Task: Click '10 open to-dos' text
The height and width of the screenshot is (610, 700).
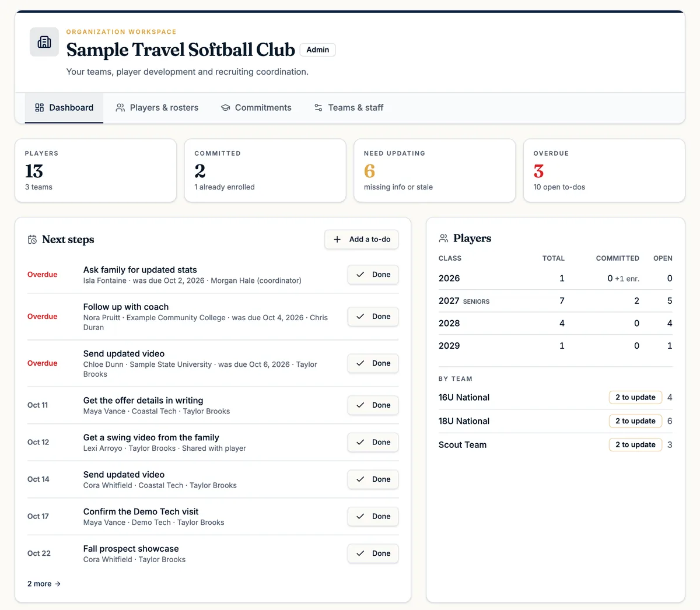Action: 559,187
